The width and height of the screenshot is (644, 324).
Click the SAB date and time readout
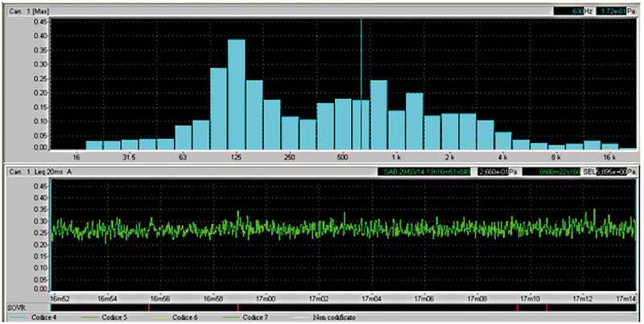pos(424,171)
